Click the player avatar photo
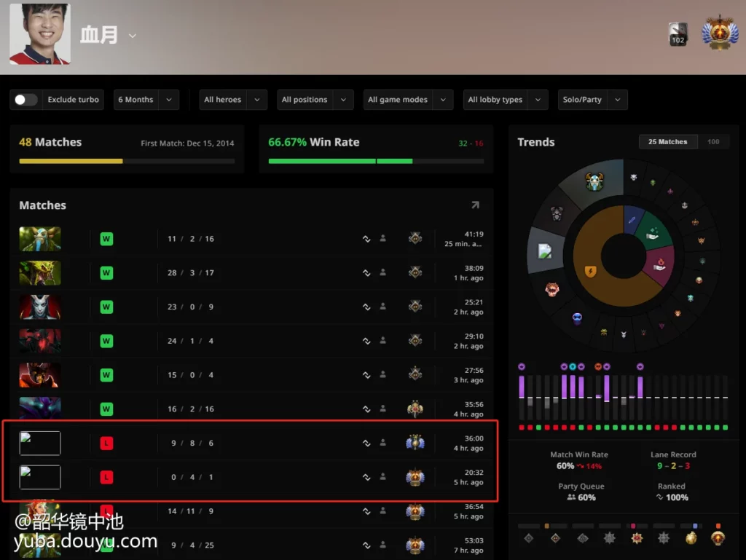746x560 pixels. pos(40,33)
